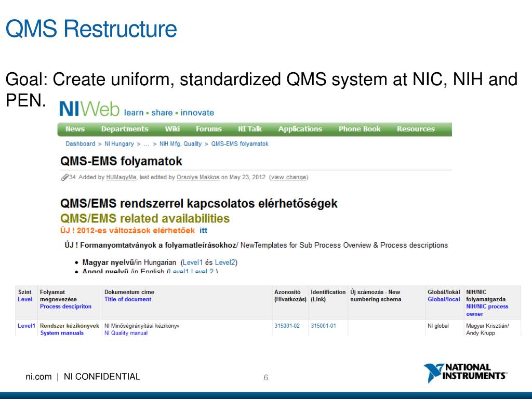Go to the Wiki section
532x399 pixels.
[172, 129]
